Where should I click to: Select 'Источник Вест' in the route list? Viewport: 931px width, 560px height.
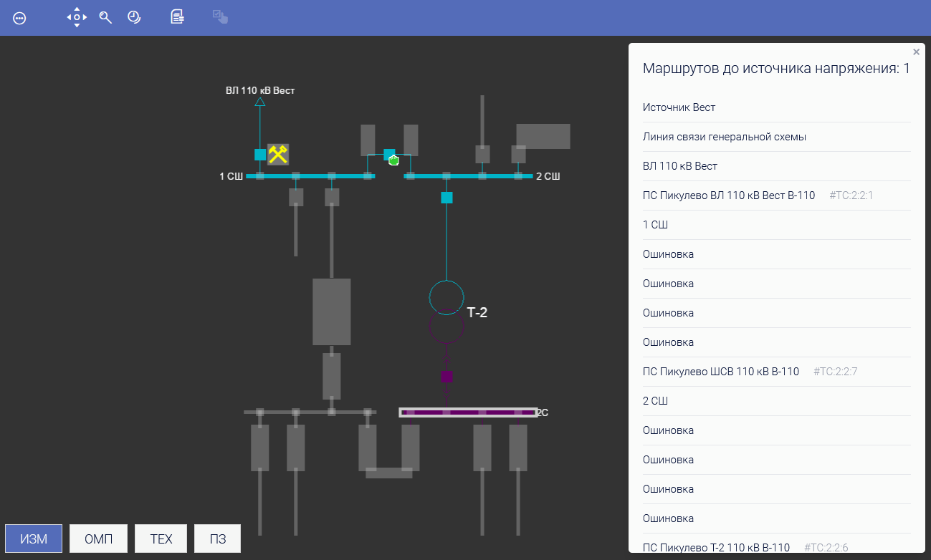pyautogui.click(x=679, y=107)
